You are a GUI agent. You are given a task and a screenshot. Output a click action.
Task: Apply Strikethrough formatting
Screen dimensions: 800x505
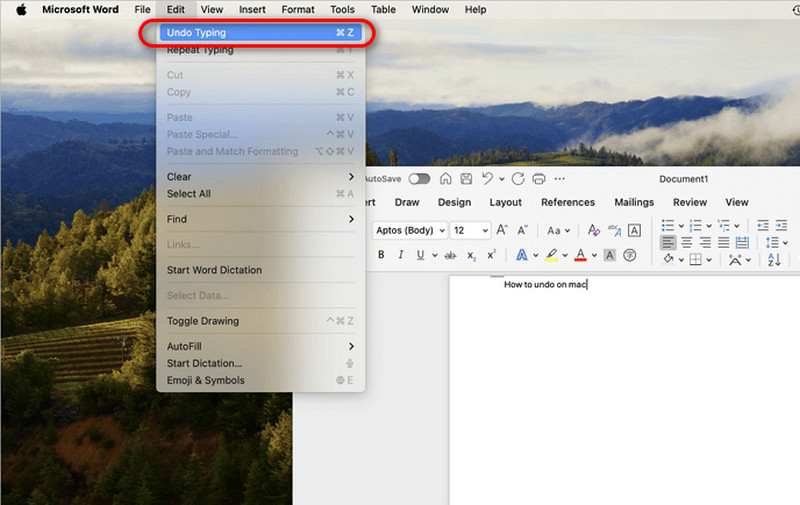[x=449, y=256]
